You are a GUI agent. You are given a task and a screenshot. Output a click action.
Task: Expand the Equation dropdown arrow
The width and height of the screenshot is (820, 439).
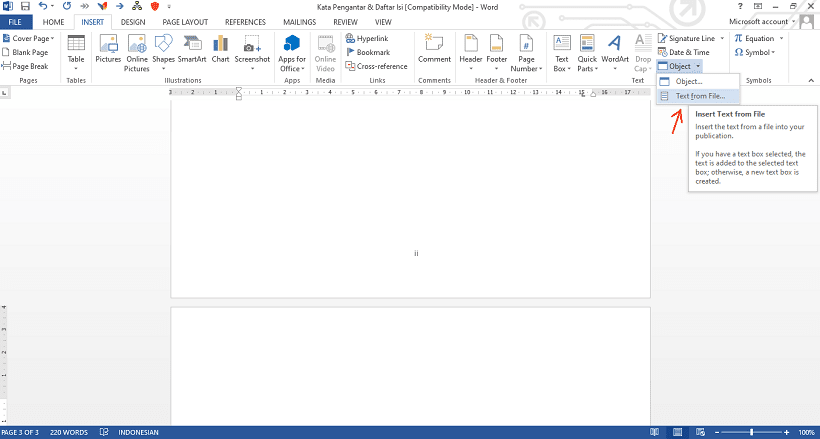(781, 38)
